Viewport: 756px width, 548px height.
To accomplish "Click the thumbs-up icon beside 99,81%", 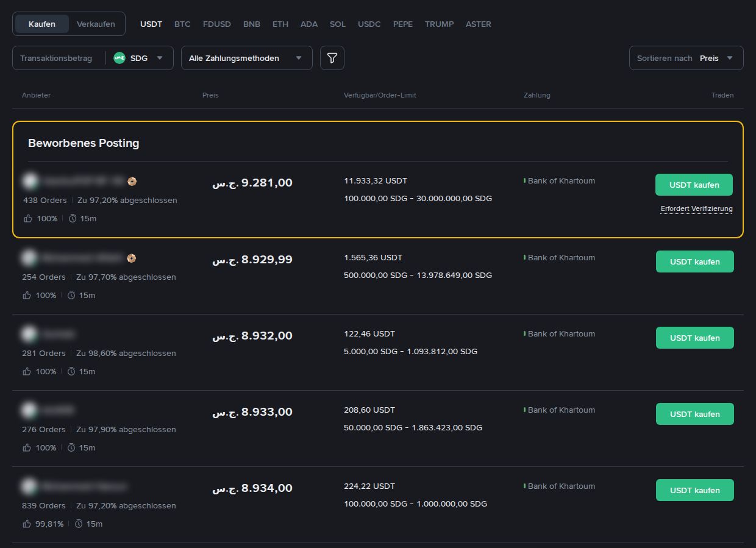I will pos(27,524).
